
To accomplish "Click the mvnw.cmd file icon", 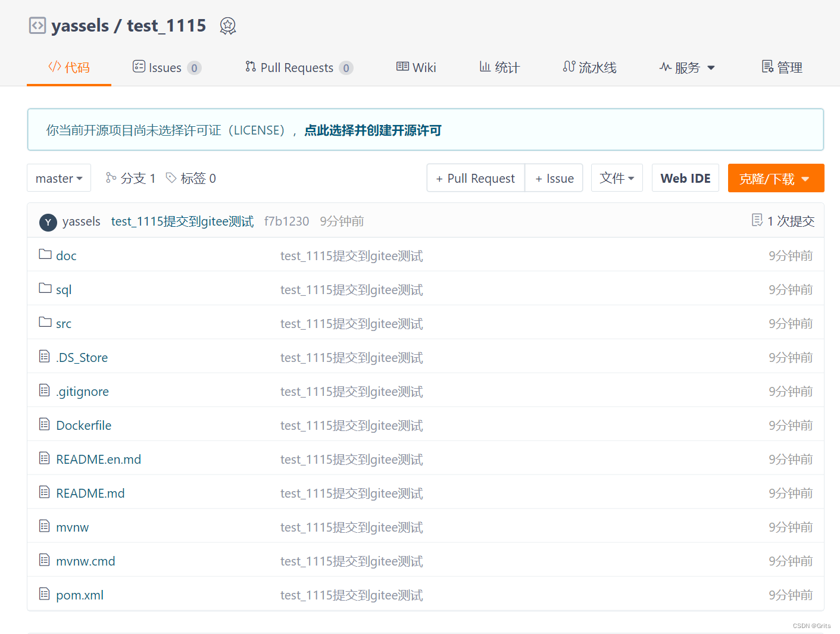I will (45, 560).
